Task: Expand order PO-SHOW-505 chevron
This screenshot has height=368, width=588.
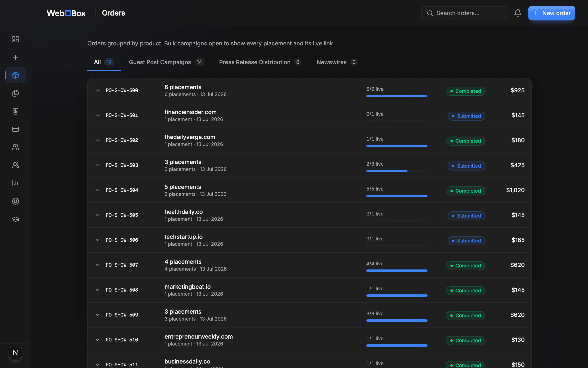Action: [x=97, y=215]
